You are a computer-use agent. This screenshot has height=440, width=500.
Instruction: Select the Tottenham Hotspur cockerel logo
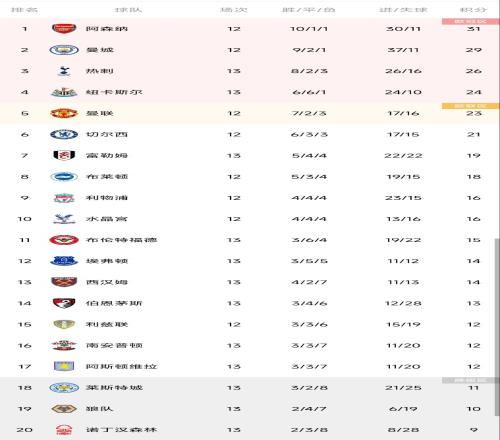(x=64, y=71)
